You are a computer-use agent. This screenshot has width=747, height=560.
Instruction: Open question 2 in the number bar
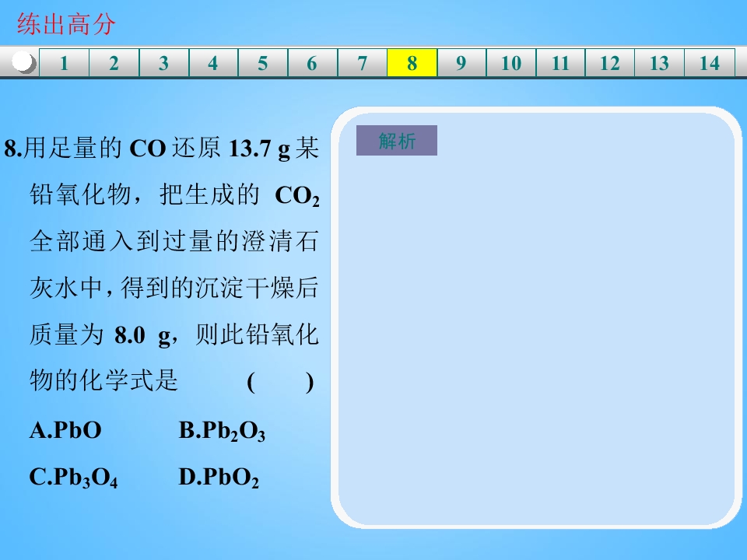pyautogui.click(x=114, y=63)
